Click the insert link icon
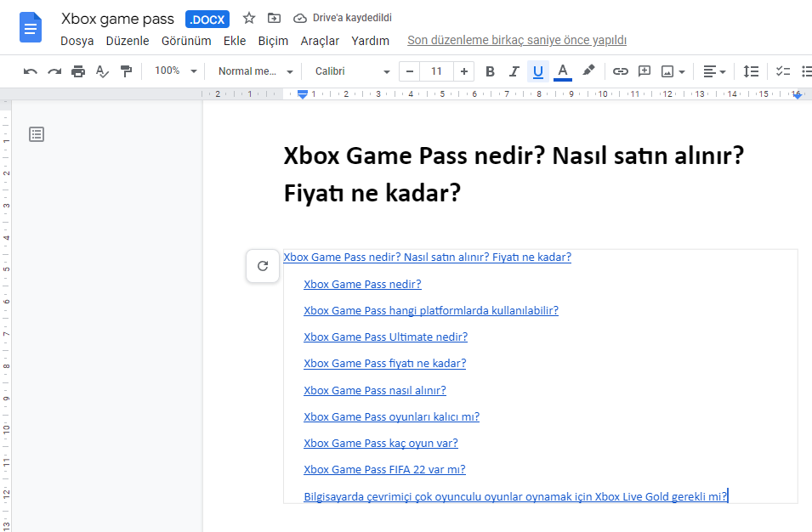Image resolution: width=812 pixels, height=532 pixels. (621, 71)
